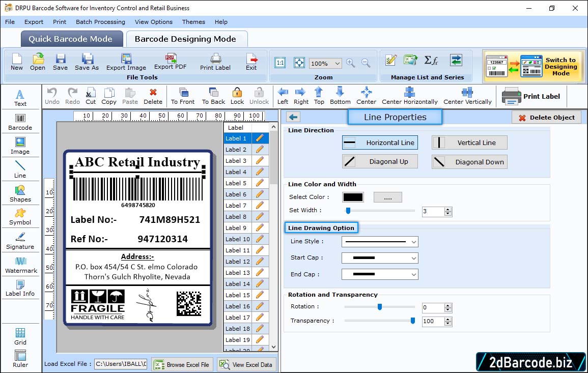
Task: Select the Line drawing tool
Action: coord(20,169)
